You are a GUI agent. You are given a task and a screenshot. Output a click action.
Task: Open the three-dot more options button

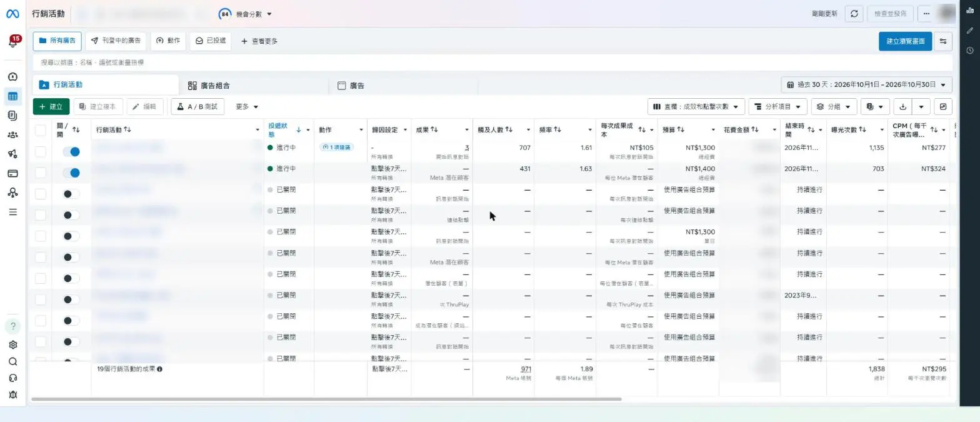[927, 14]
